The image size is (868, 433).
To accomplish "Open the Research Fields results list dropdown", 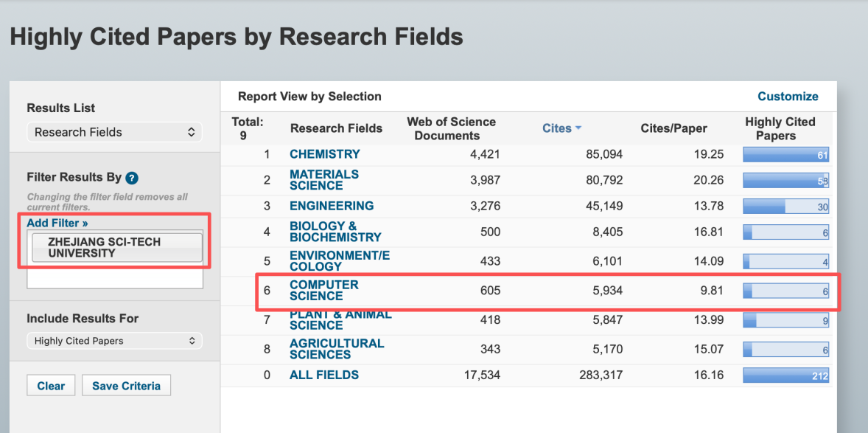I will click(114, 132).
